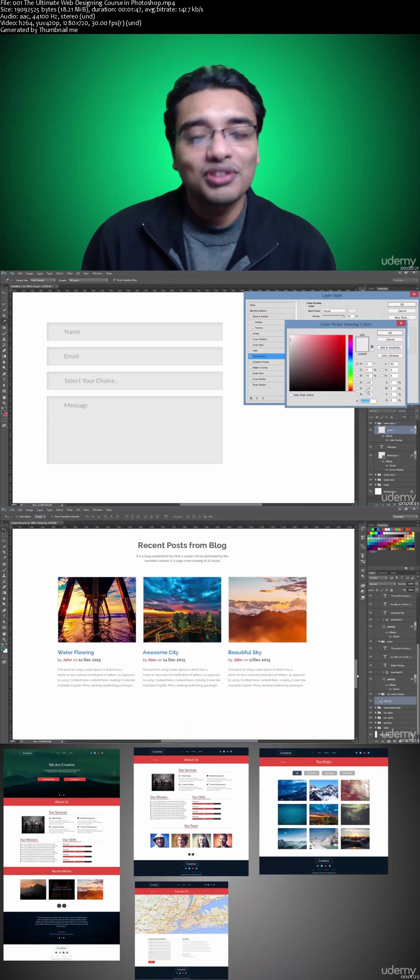420x980 pixels.
Task: Filter layers by type (T) icon
Action: (x=402, y=578)
